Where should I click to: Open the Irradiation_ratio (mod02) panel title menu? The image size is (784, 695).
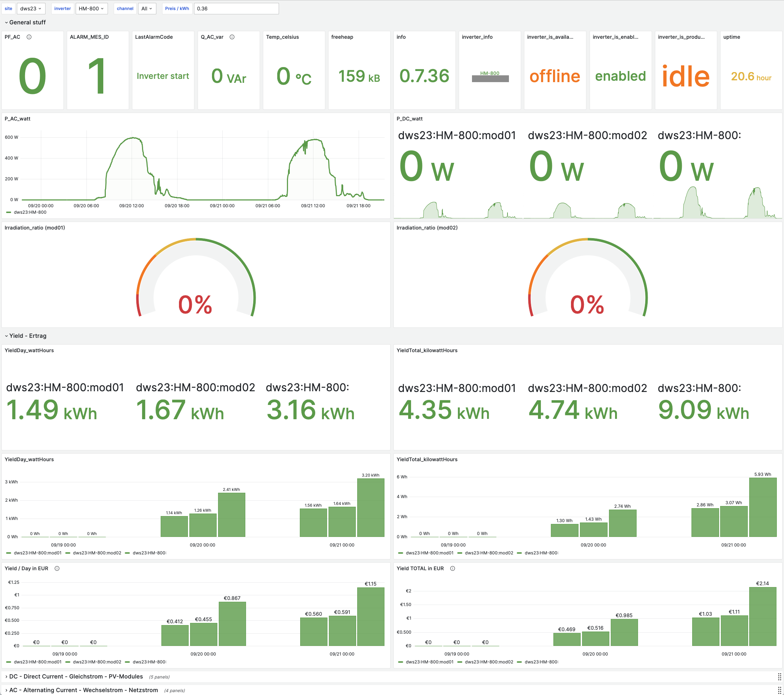tap(426, 227)
